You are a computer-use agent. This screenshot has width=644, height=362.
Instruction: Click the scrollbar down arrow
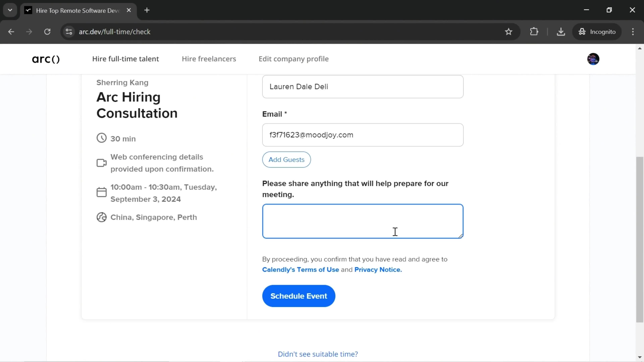tap(639, 357)
